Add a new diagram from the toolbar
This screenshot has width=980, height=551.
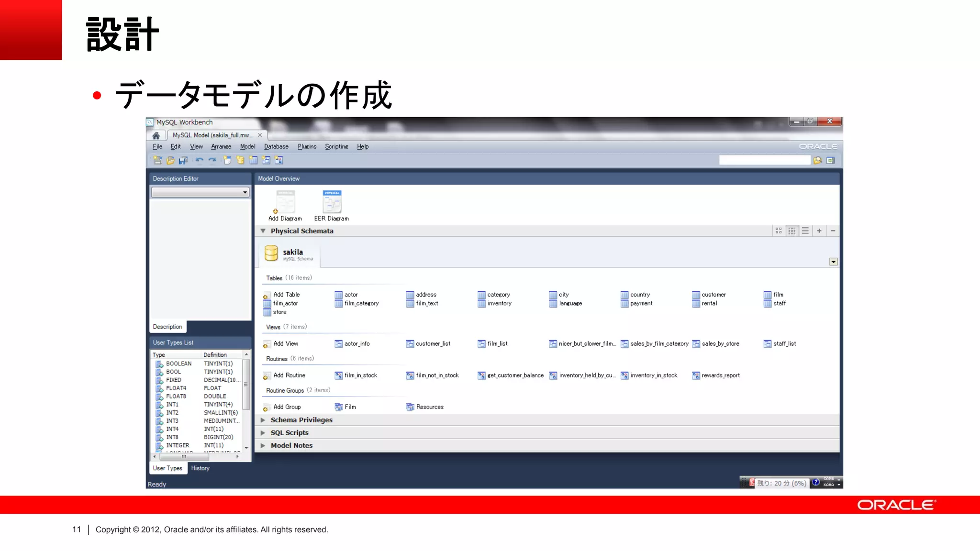coord(228,160)
